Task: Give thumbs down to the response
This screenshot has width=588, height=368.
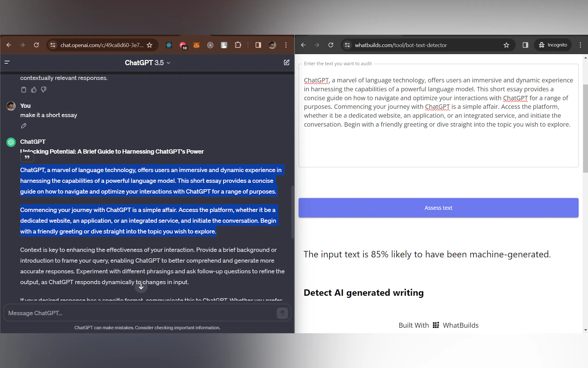Action: 44,89
